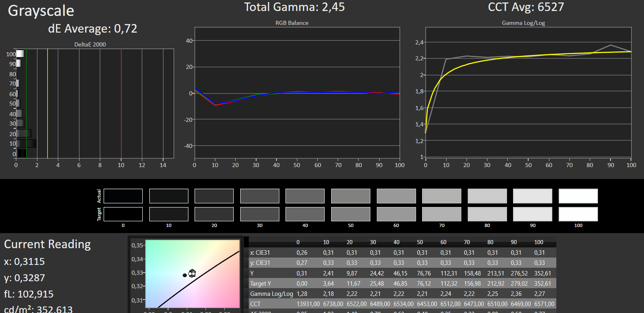The image size is (644, 313).
Task: Select the Actual white swatch at level 100
Action: [578, 196]
